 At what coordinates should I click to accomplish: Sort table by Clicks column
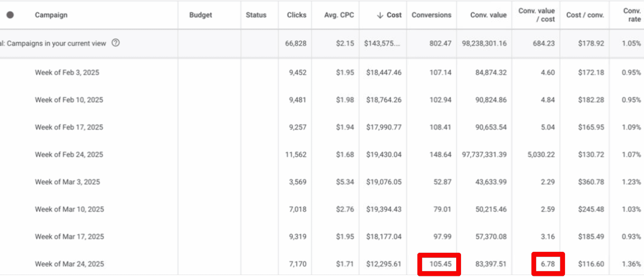point(296,15)
